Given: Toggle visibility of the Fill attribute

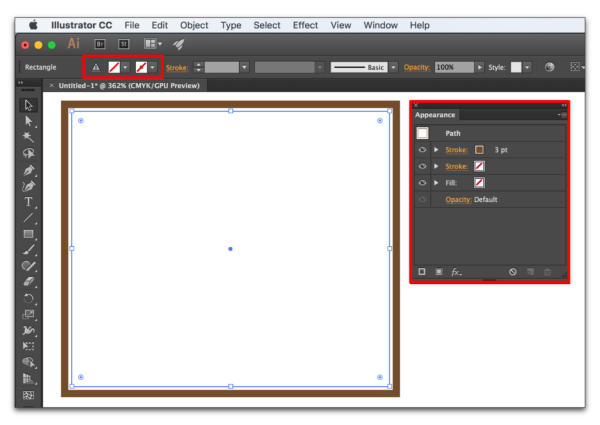Looking at the screenshot, I should click(x=422, y=183).
